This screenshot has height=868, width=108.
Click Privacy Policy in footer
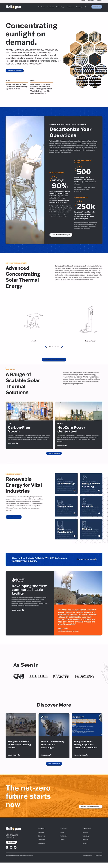[x=99, y=855]
